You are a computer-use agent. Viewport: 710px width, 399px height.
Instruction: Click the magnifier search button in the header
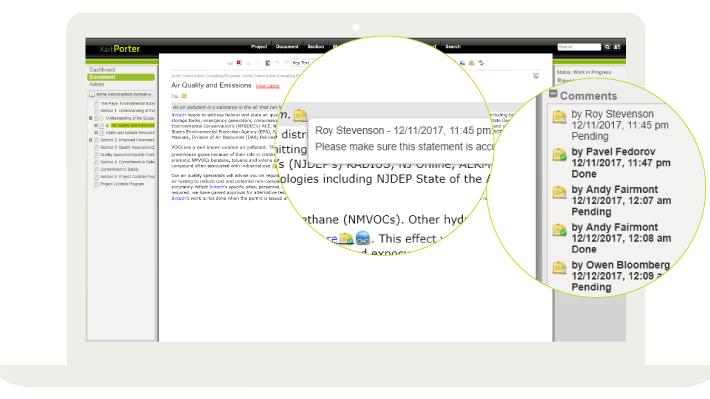[608, 47]
